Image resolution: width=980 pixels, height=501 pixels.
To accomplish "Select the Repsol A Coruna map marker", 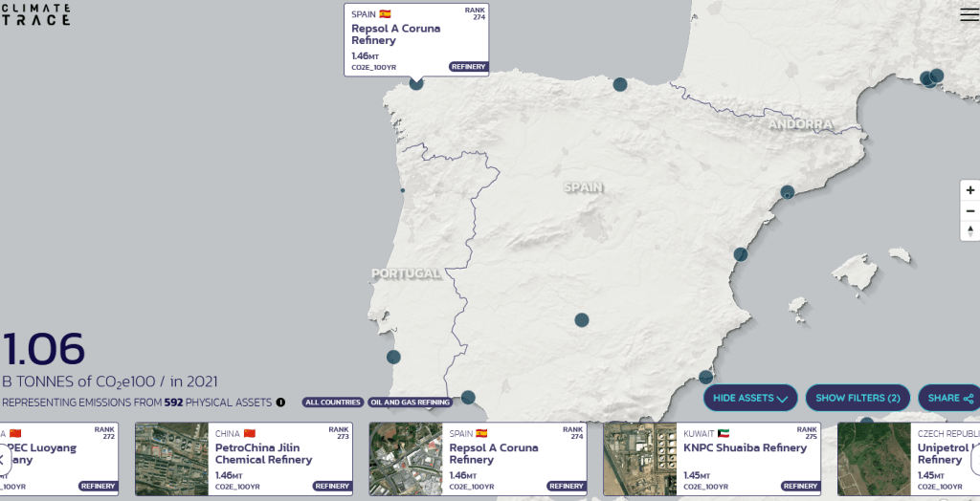I will pos(416,83).
